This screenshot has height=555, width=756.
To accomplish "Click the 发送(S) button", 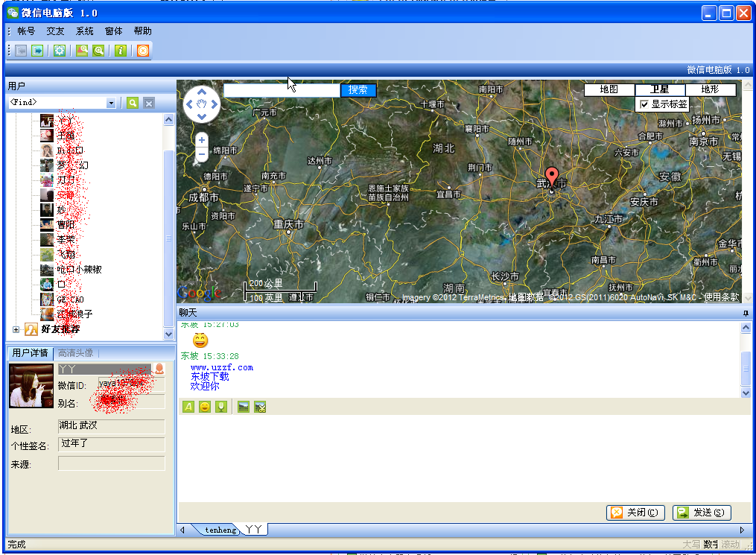I will (702, 513).
